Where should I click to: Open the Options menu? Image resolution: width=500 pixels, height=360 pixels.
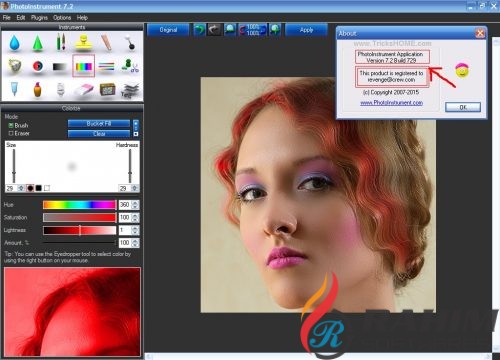[x=62, y=18]
